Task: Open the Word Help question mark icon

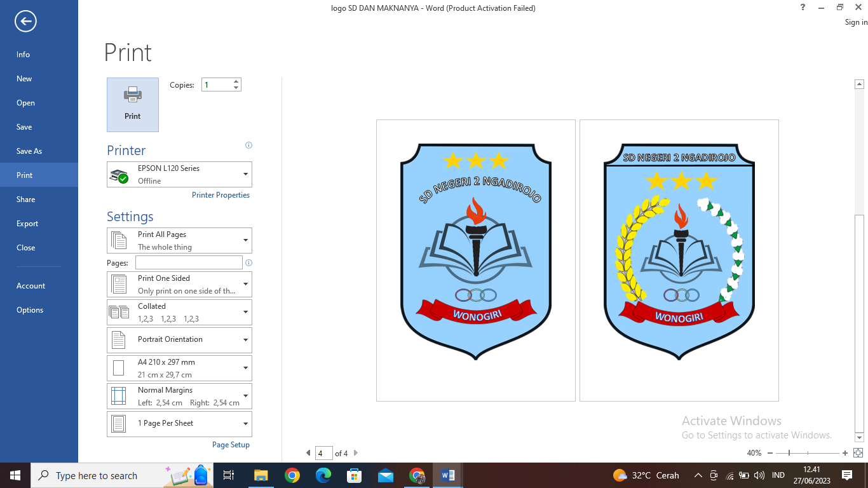Action: point(803,8)
